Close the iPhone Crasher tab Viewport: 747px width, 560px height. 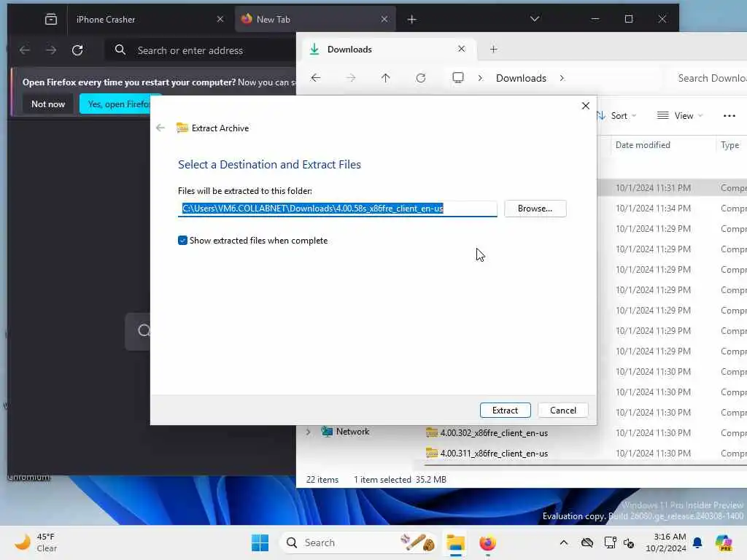tap(220, 19)
